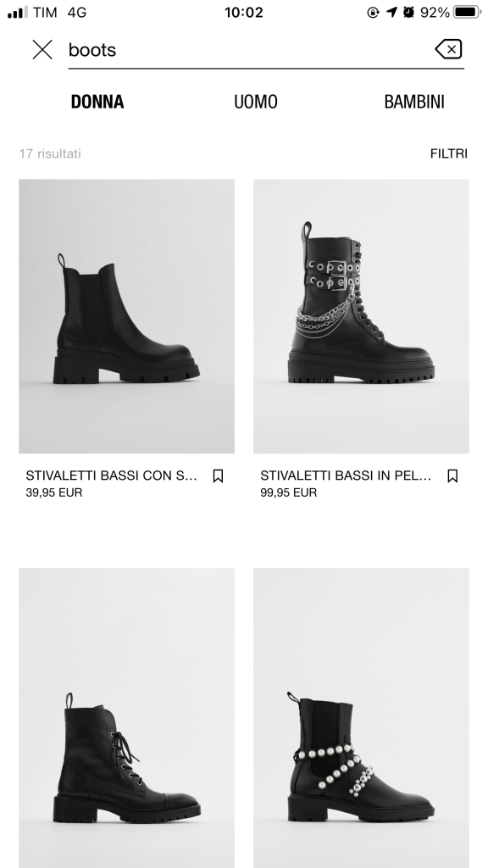
Task: Tap the location arrow icon in the status bar
Action: [x=391, y=12]
